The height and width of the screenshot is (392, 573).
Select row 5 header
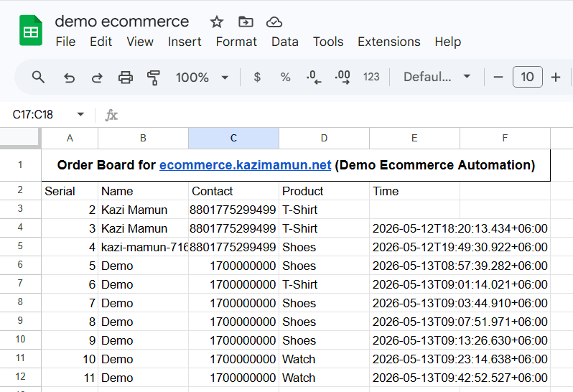click(x=20, y=246)
